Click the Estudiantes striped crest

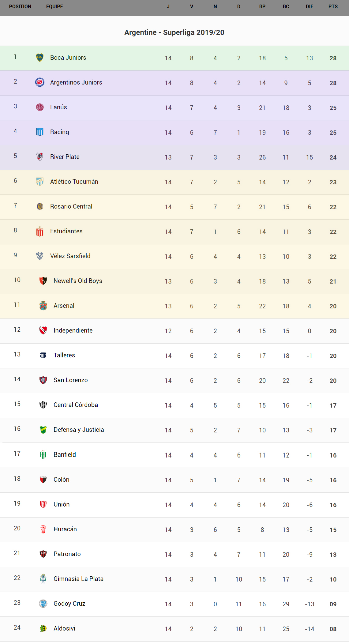tap(40, 232)
